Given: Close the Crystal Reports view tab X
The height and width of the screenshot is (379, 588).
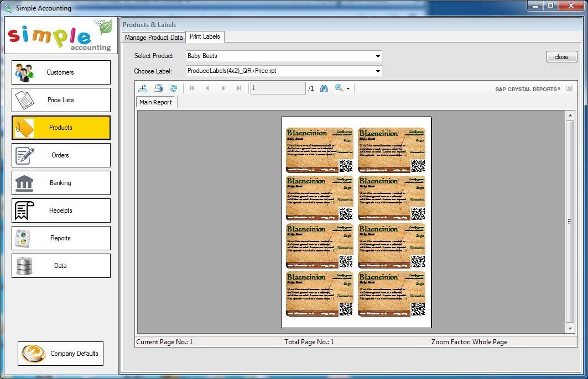Looking at the screenshot, I should click(569, 88).
